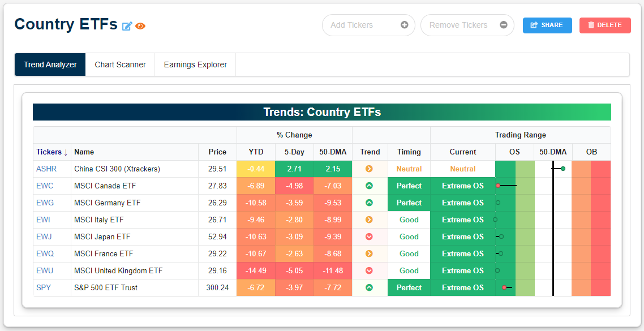Screen dimensions: 644x331
Task: Open the Trend Analyzer tab
Action: tap(50, 65)
